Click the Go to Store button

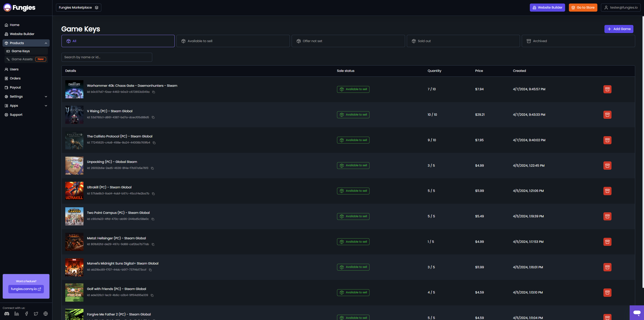[x=583, y=8]
